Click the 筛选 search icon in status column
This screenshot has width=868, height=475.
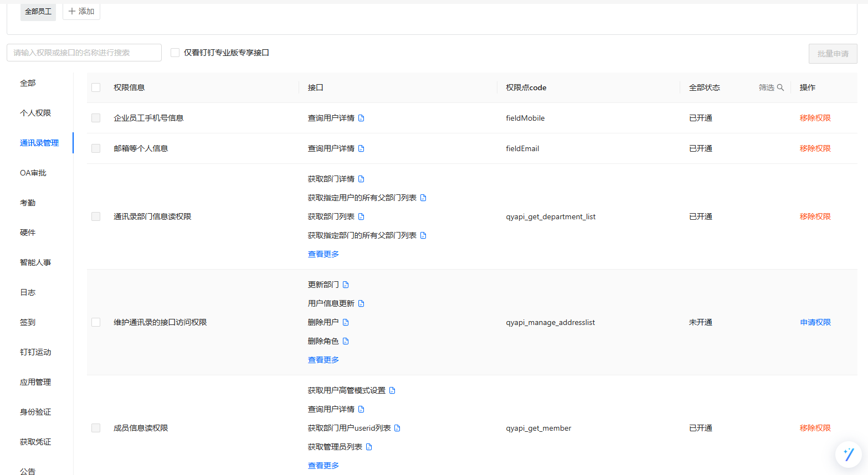pyautogui.click(x=780, y=87)
